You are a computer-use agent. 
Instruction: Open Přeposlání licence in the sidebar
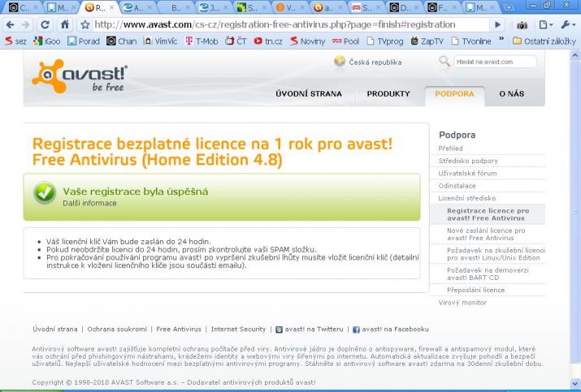tap(475, 290)
